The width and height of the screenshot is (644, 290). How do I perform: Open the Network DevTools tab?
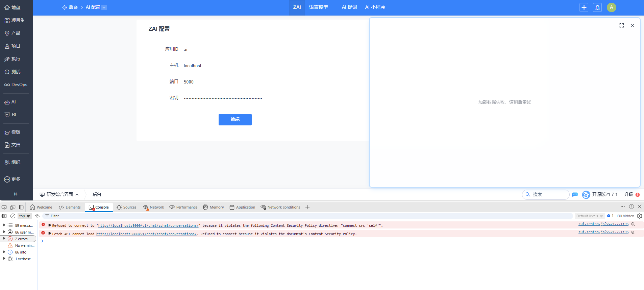click(x=153, y=207)
